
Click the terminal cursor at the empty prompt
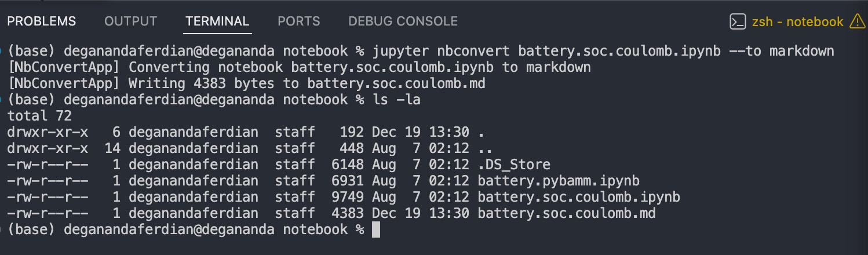[375, 230]
